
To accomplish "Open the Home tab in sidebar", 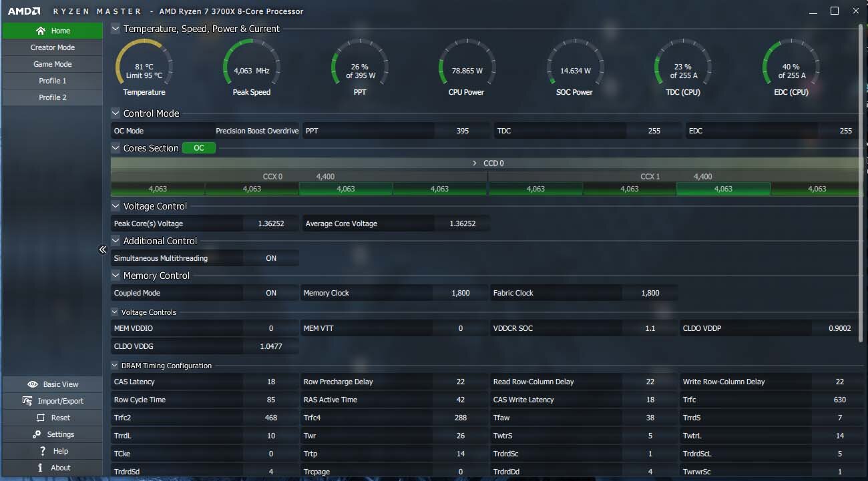I will [x=52, y=31].
